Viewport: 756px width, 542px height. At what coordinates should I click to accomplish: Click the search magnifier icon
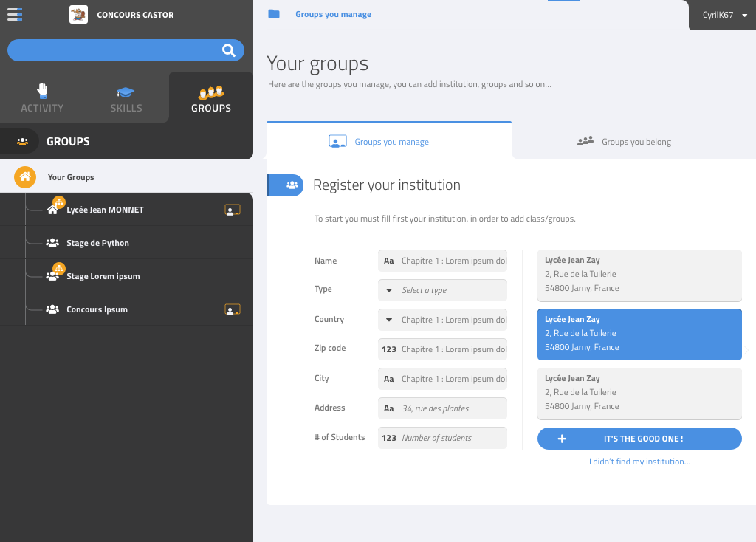click(229, 50)
